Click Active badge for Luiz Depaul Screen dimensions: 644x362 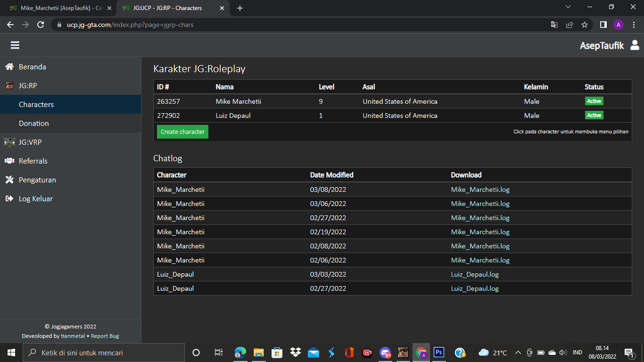click(594, 115)
